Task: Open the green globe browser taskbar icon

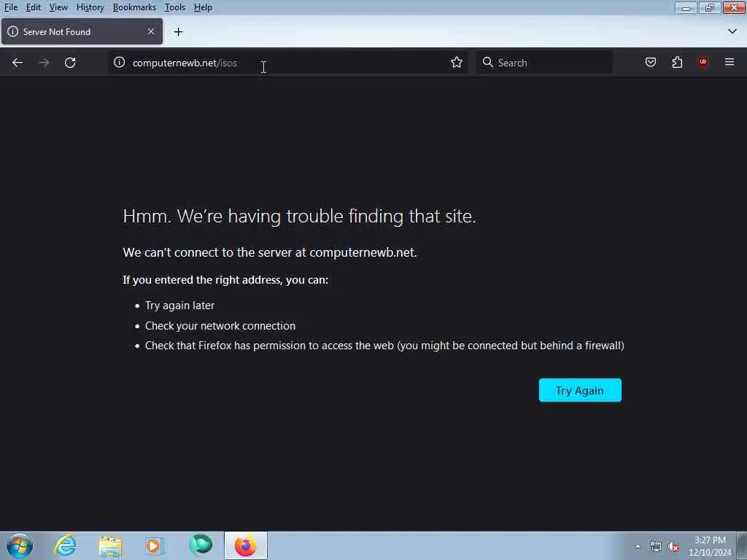Action: click(x=201, y=545)
